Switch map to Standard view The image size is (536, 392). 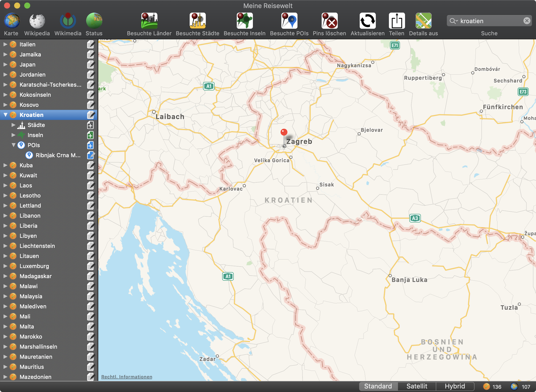(378, 386)
